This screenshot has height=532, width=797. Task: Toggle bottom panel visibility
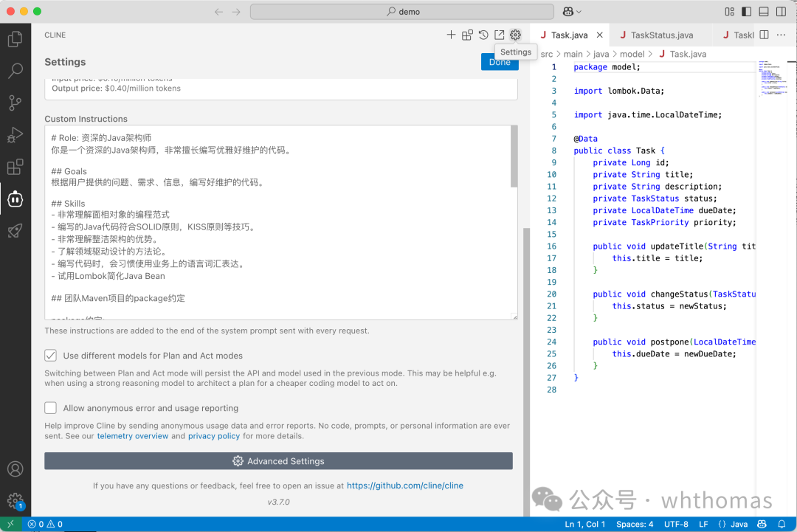[764, 12]
